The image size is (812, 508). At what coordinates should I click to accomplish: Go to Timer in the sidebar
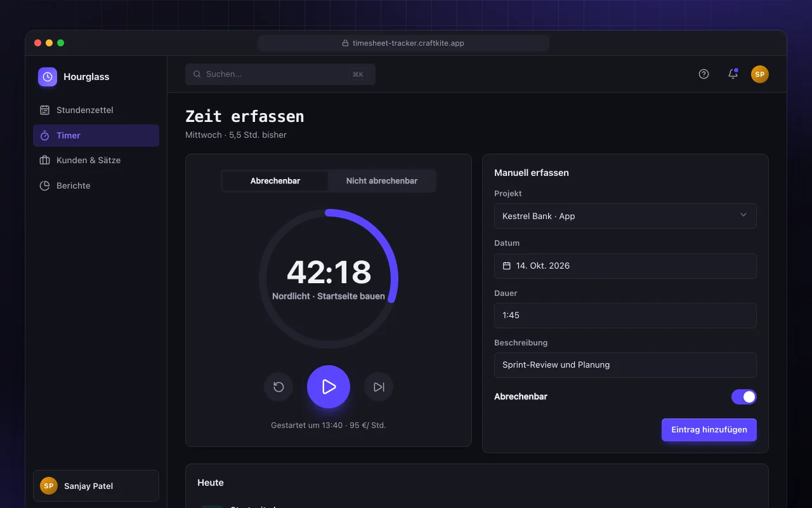pyautogui.click(x=96, y=135)
